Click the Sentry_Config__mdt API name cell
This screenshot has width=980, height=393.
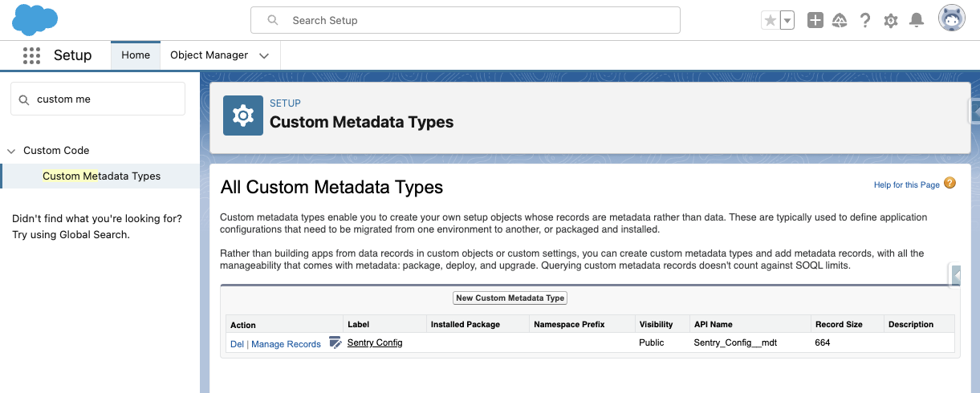coord(735,342)
